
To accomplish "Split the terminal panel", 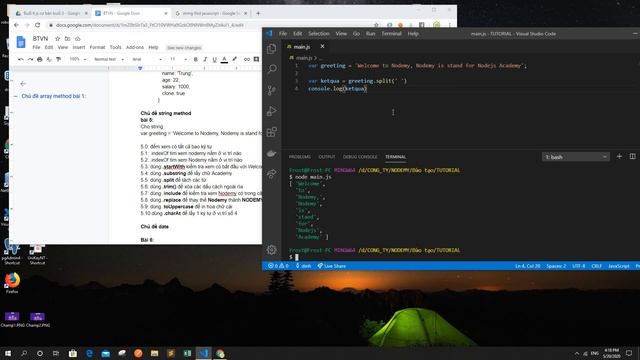I will [x=632, y=156].
